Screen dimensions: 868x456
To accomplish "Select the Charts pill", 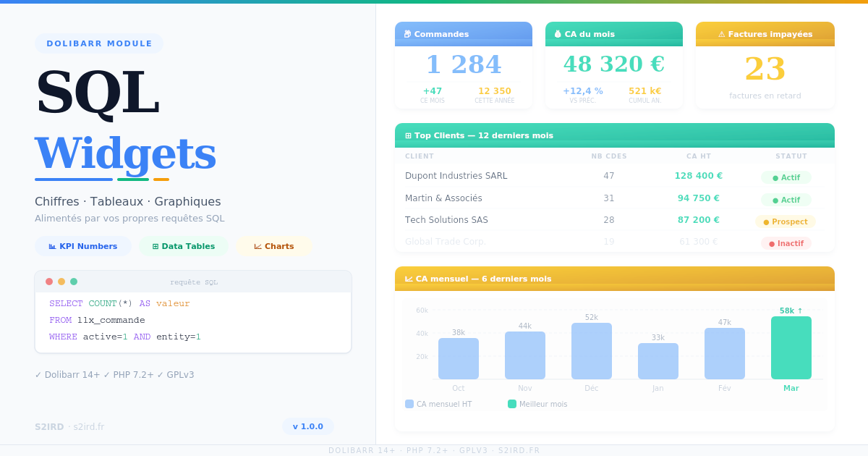I will coord(273,246).
